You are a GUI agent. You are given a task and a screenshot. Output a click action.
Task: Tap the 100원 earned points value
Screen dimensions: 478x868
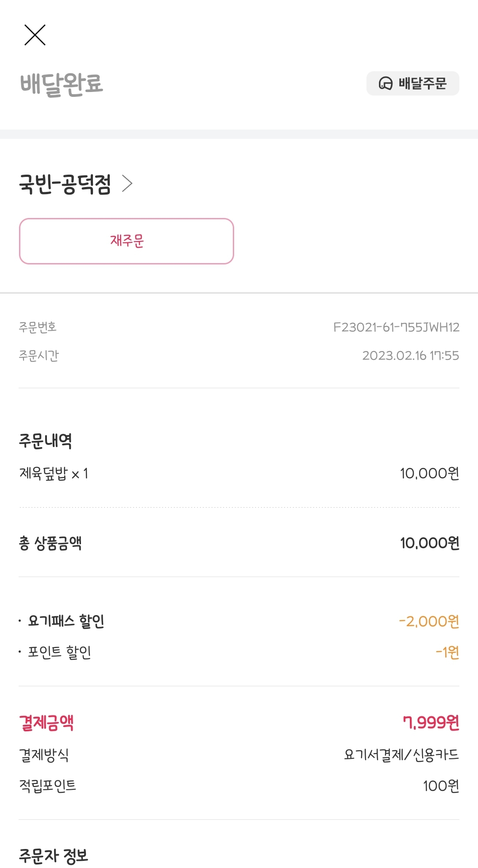[441, 786]
